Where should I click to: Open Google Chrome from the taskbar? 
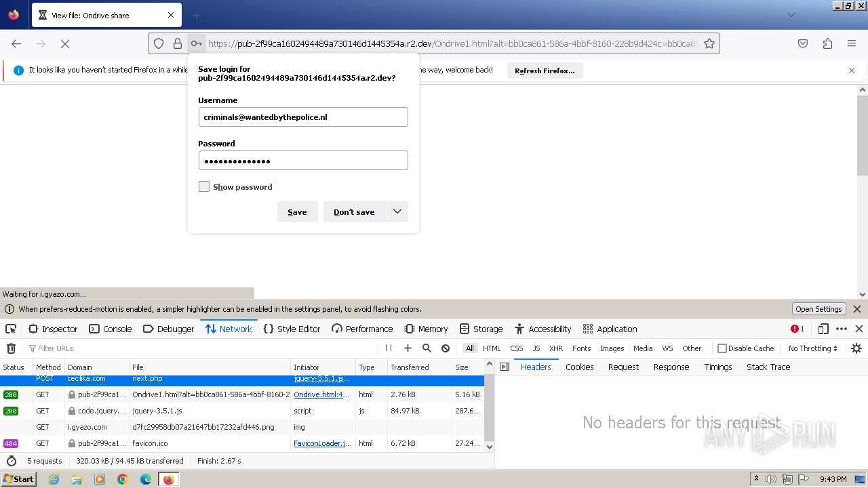(x=123, y=479)
